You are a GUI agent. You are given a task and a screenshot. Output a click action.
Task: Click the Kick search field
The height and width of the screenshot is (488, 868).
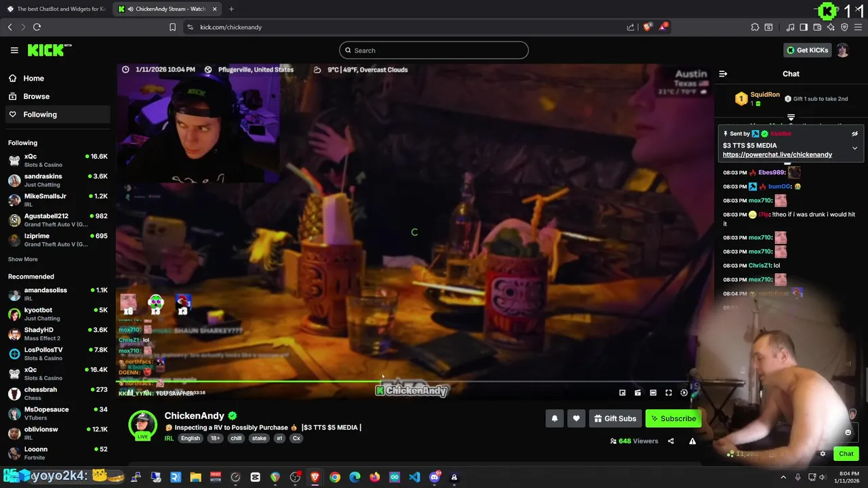click(x=434, y=50)
